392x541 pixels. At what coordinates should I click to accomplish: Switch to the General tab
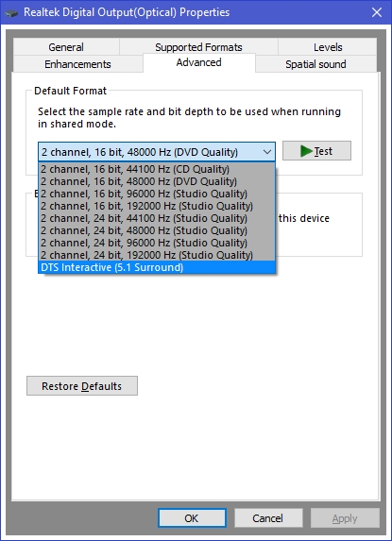(x=66, y=47)
